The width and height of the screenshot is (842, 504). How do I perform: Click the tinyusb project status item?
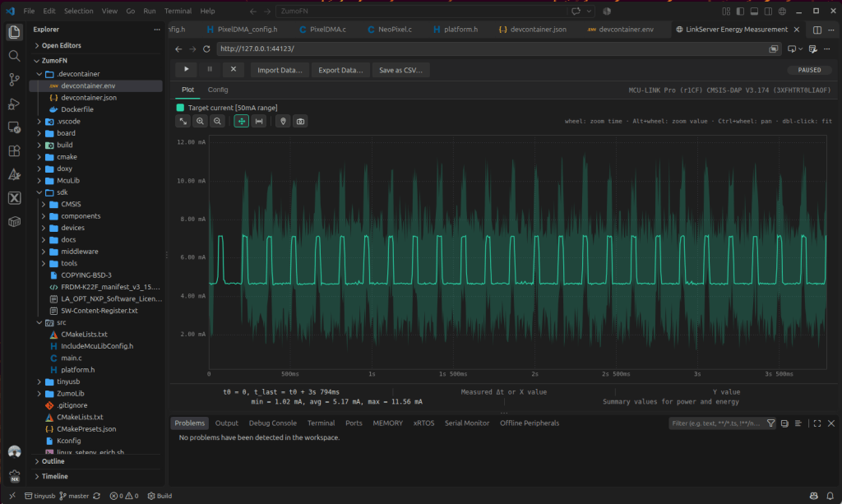pos(40,496)
